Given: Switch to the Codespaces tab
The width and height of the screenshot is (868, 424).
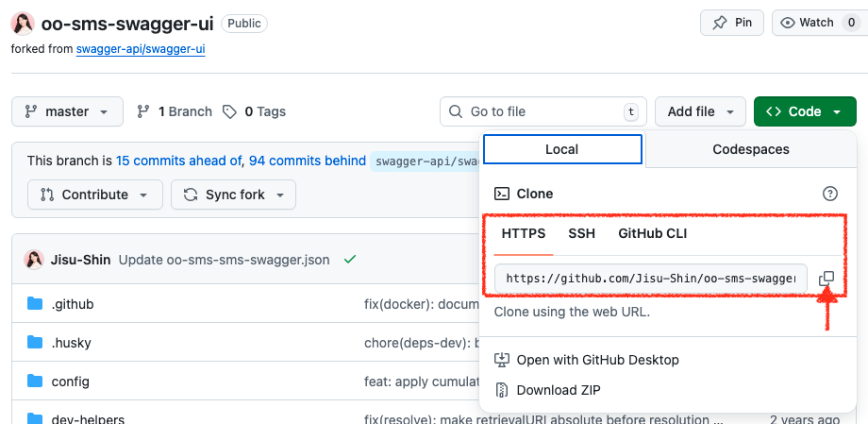Looking at the screenshot, I should (751, 149).
